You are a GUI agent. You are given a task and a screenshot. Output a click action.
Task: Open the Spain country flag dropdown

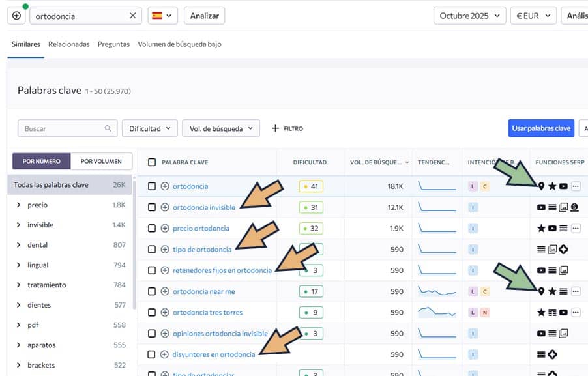(162, 16)
